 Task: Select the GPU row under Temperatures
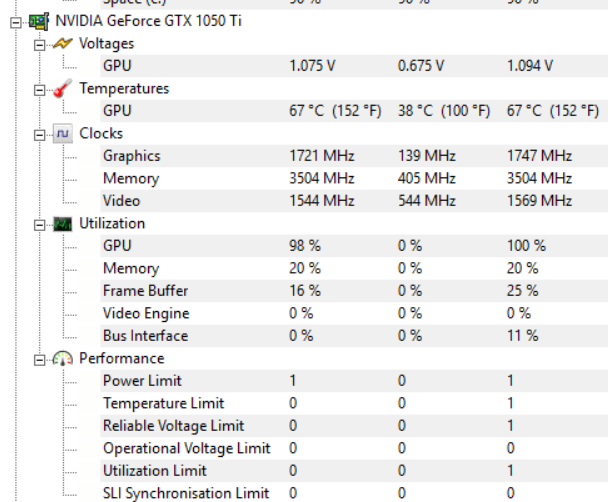(x=354, y=111)
